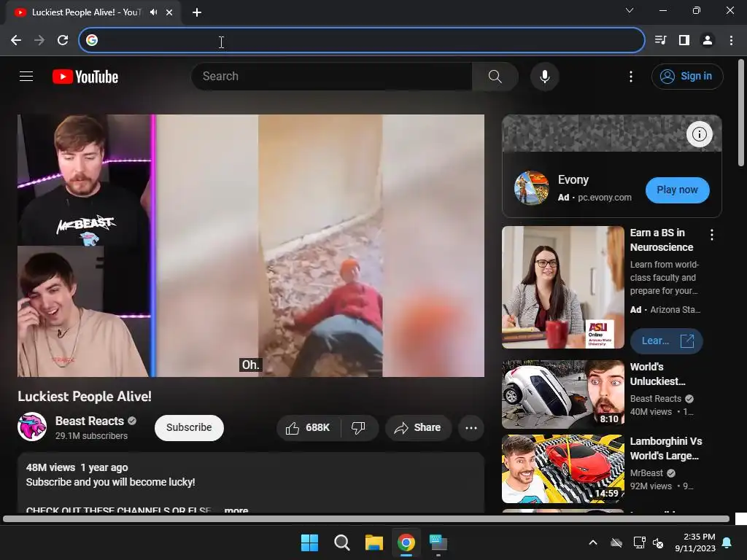Reload the current page

(63, 41)
